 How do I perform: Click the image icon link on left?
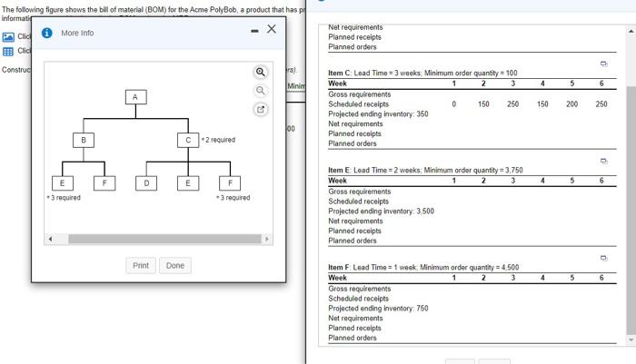pos(8,37)
